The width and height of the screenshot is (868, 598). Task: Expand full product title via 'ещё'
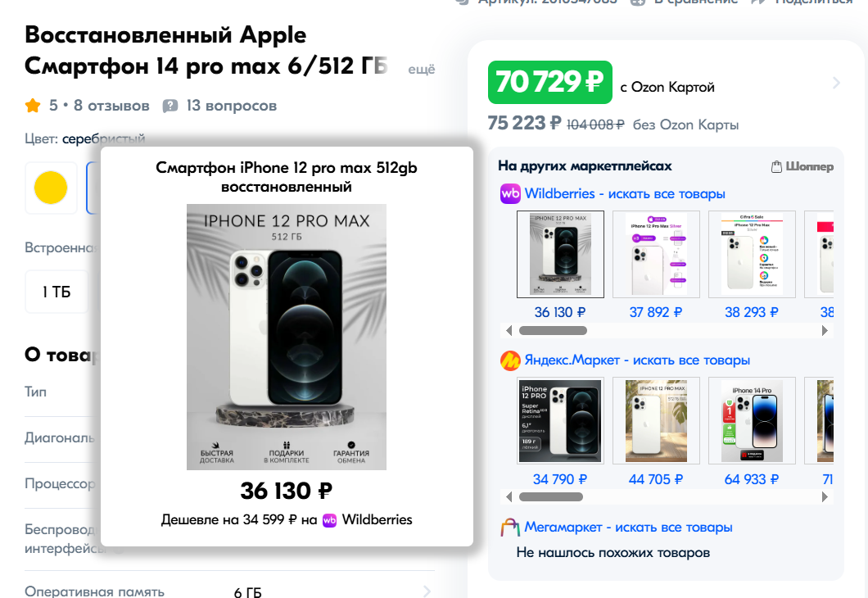pos(422,70)
